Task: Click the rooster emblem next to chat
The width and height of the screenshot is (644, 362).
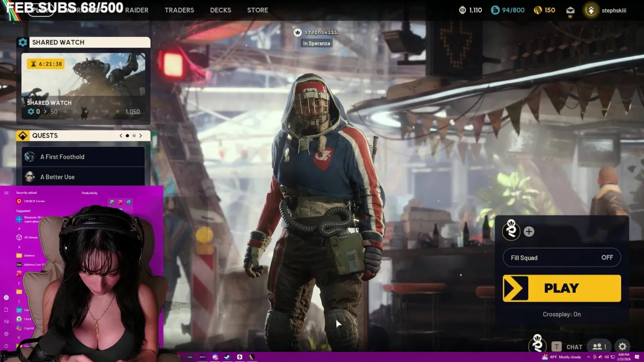Action: click(538, 344)
